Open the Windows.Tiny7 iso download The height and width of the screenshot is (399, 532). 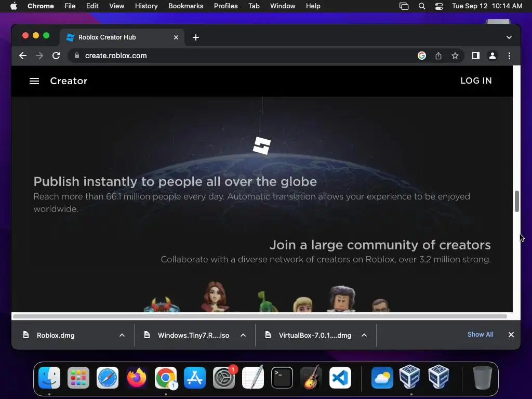pyautogui.click(x=193, y=335)
